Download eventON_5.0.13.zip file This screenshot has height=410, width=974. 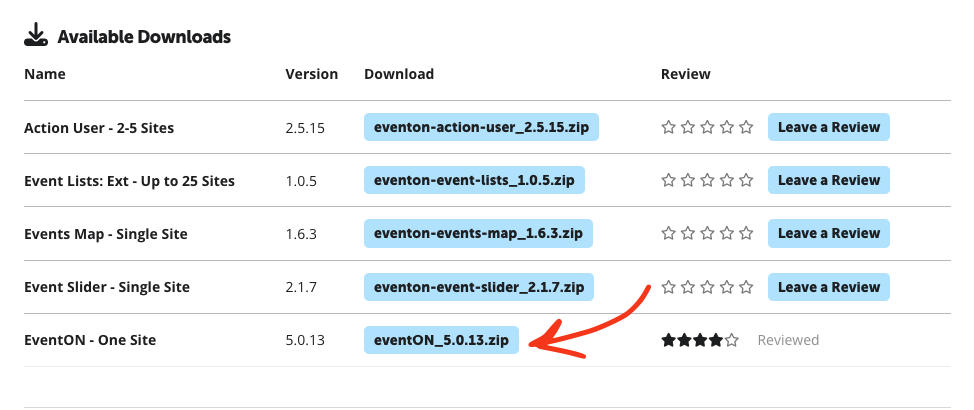pyautogui.click(x=441, y=340)
